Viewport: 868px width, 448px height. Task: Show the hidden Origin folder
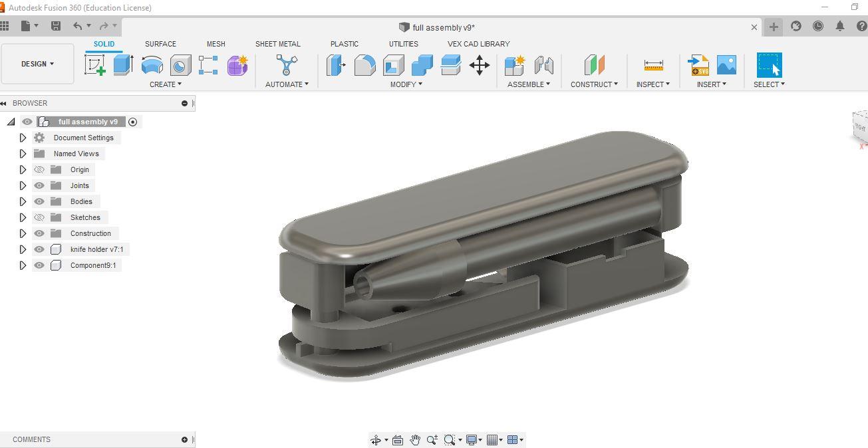(x=39, y=169)
